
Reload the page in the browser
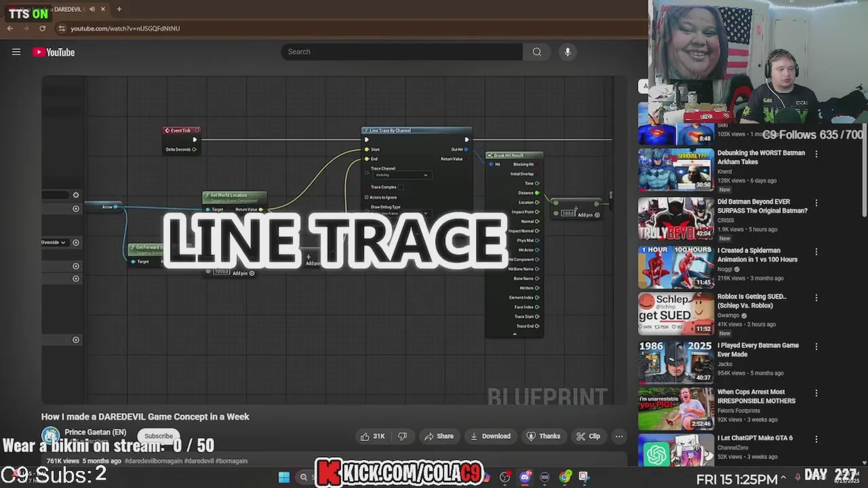(x=42, y=28)
